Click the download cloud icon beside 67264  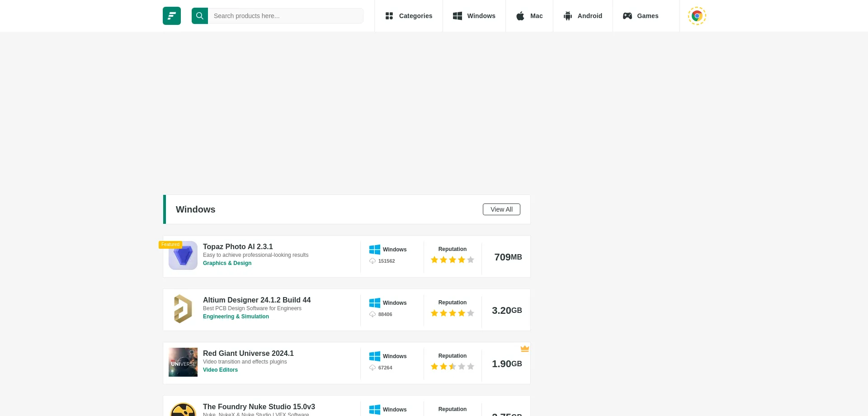pos(373,368)
